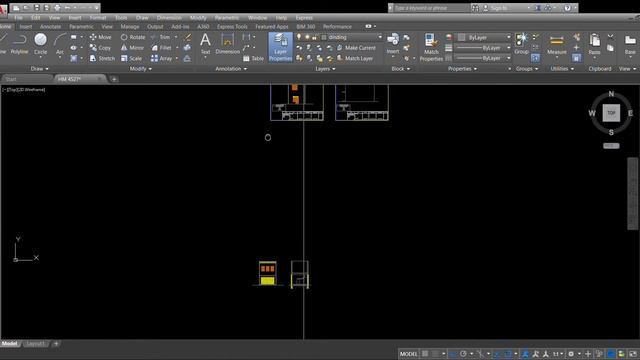Viewport: 640px width, 360px height.
Task: Click the Help question mark icon
Action: pos(567,8)
